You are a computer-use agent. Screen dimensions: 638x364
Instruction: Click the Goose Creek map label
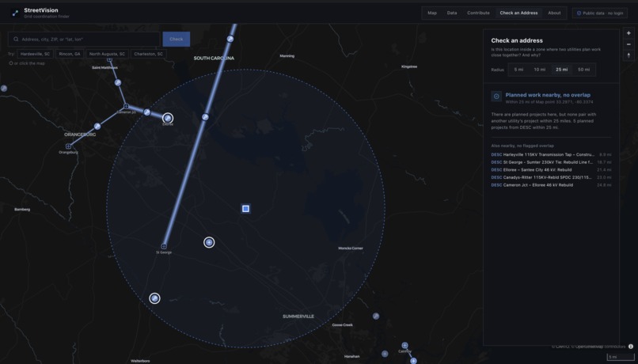tap(342, 325)
